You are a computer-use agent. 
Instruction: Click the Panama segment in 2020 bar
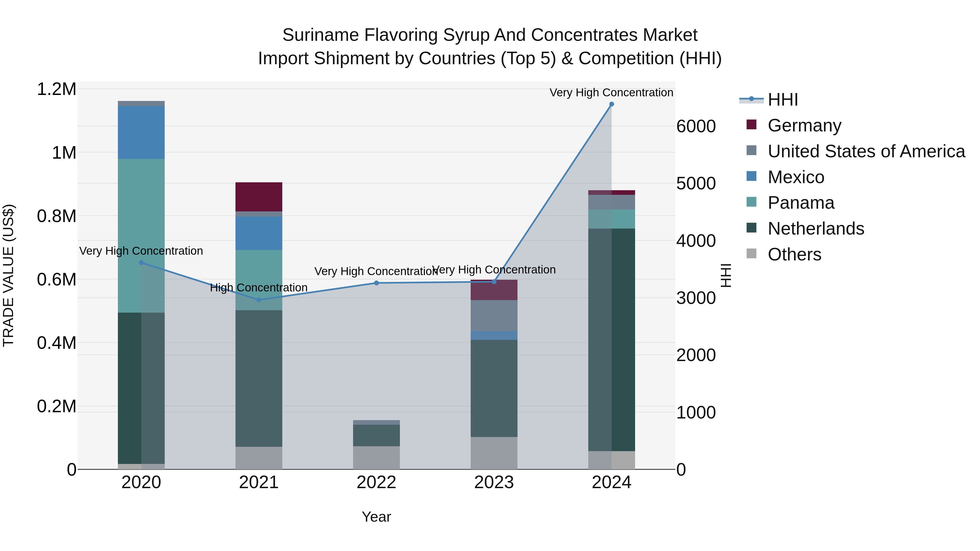(141, 236)
